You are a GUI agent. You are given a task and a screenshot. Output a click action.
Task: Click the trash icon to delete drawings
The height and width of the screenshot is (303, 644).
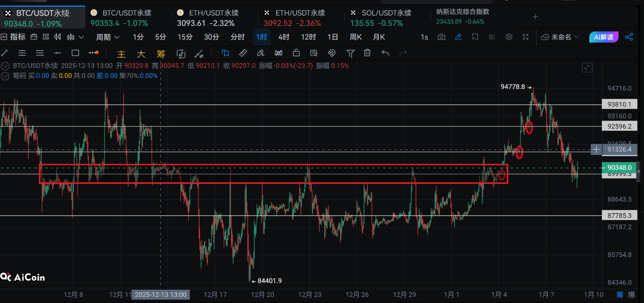[x=367, y=53]
